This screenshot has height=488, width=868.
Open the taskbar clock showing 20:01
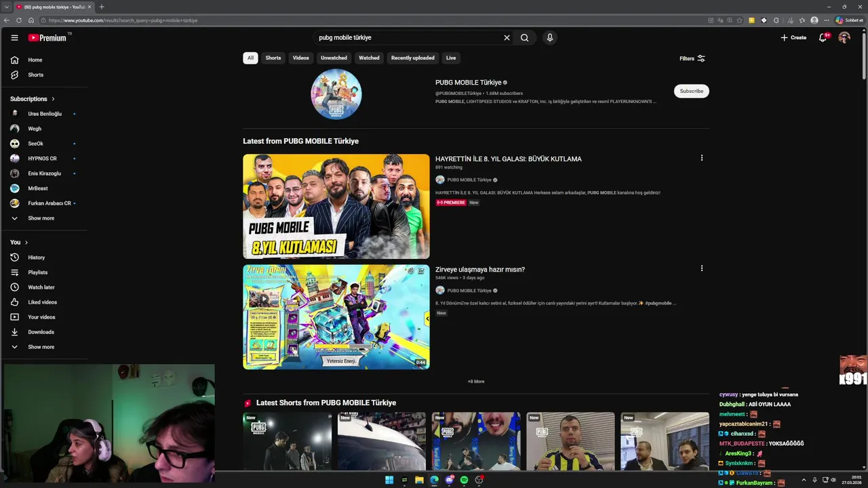tap(852, 480)
